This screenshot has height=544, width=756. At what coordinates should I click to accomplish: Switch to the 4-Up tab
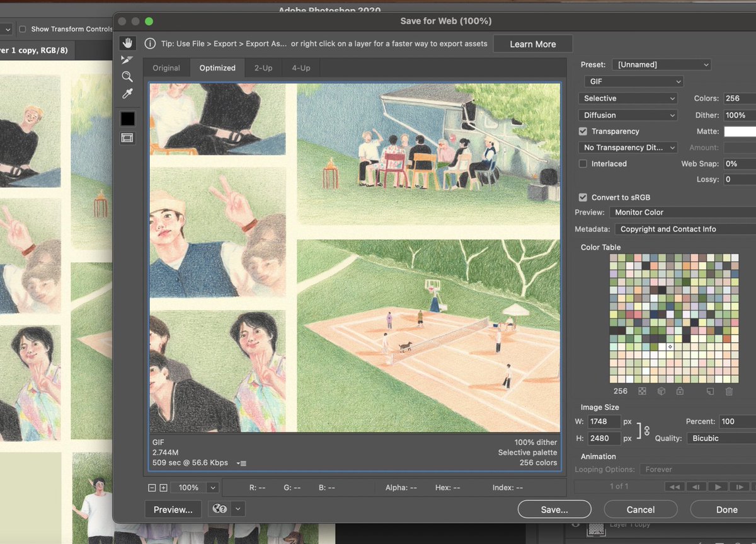click(x=301, y=68)
